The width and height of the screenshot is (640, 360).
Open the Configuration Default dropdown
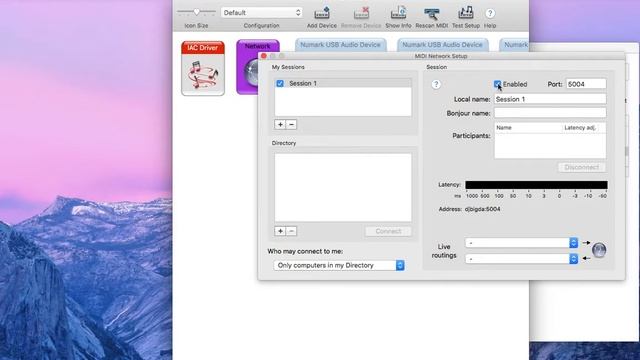point(262,13)
